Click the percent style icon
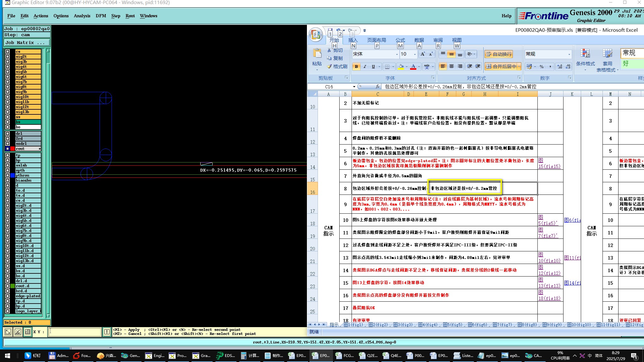The image size is (644, 362). (x=541, y=67)
